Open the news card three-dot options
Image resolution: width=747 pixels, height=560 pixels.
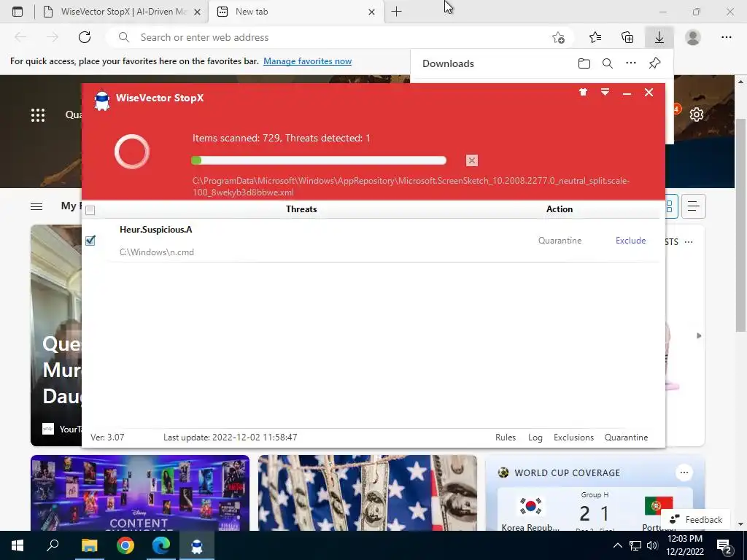pyautogui.click(x=689, y=242)
